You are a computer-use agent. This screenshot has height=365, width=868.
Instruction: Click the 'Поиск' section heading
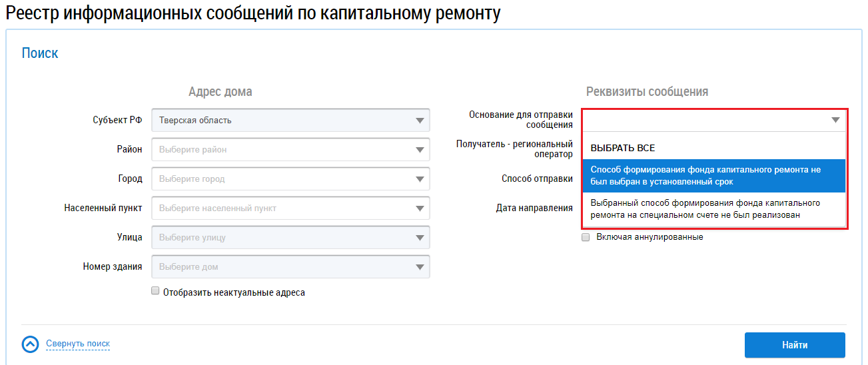tap(40, 53)
